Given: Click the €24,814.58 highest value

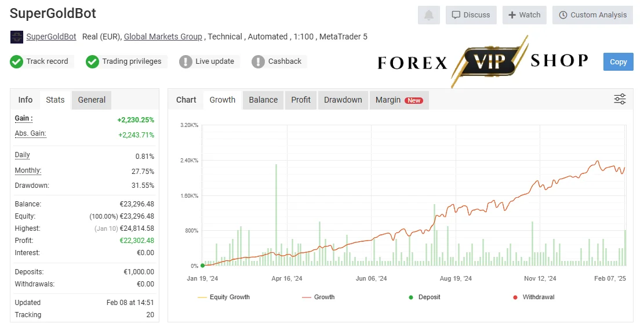Looking at the screenshot, I should (137, 228).
